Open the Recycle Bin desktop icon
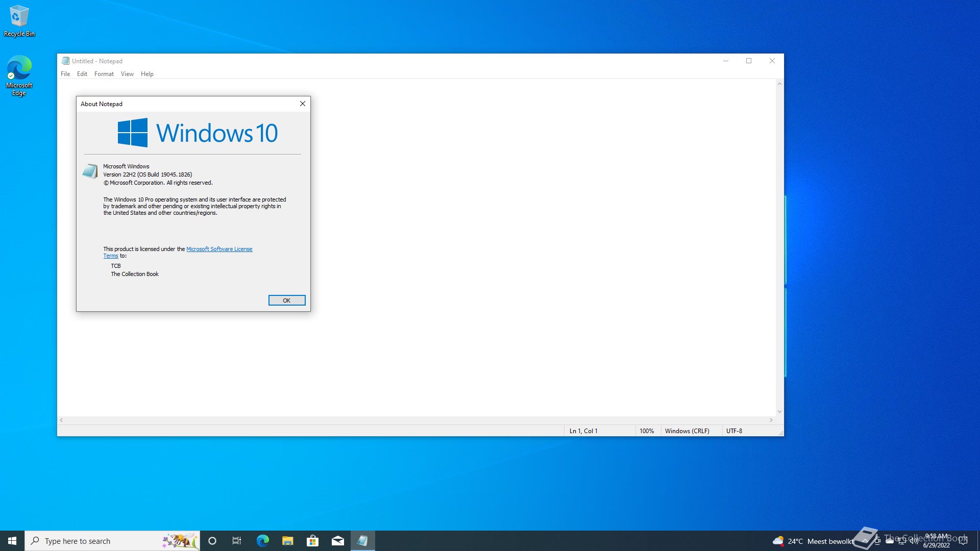This screenshot has width=980, height=551. [19, 21]
